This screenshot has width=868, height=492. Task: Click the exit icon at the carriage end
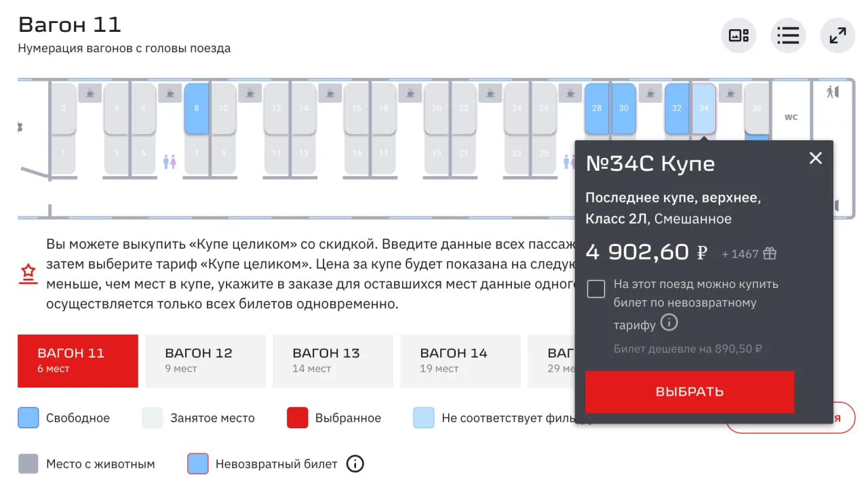pyautogui.click(x=832, y=92)
